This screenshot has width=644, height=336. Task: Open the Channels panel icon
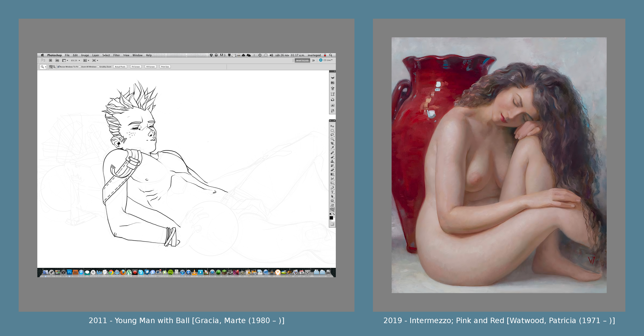(332, 99)
